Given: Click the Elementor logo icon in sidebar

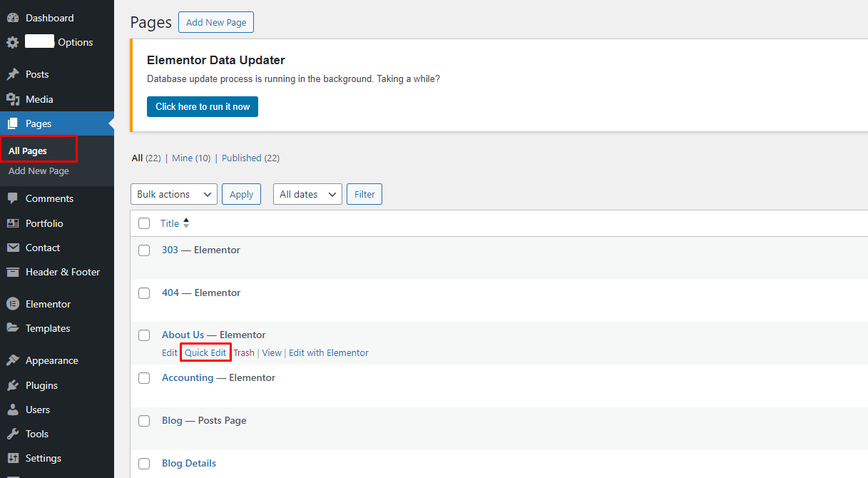Looking at the screenshot, I should [13, 304].
